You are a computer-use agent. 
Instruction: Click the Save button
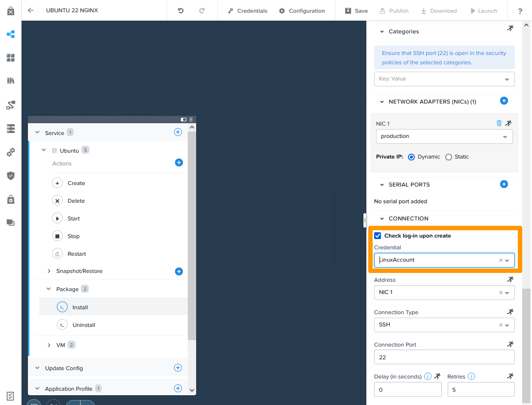coord(356,11)
